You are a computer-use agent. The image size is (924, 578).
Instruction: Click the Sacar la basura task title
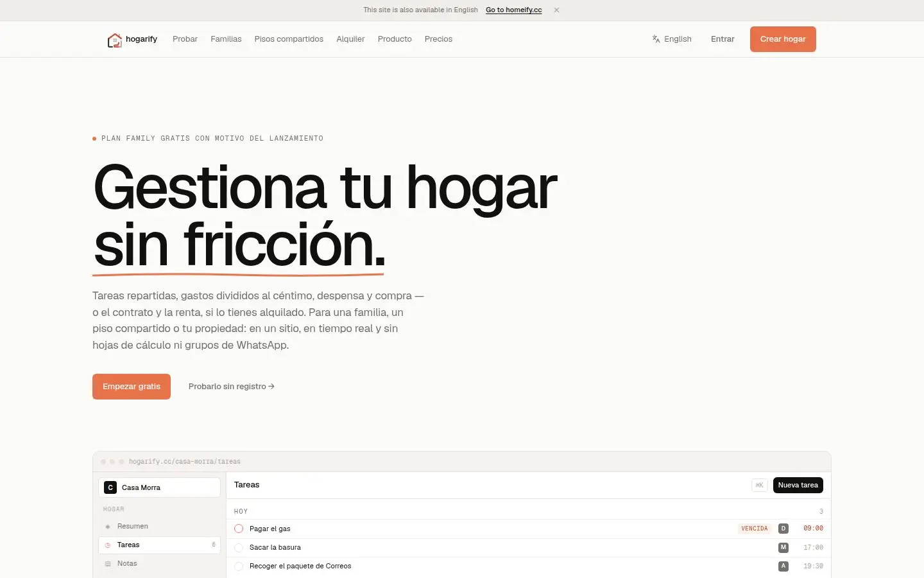click(x=275, y=547)
